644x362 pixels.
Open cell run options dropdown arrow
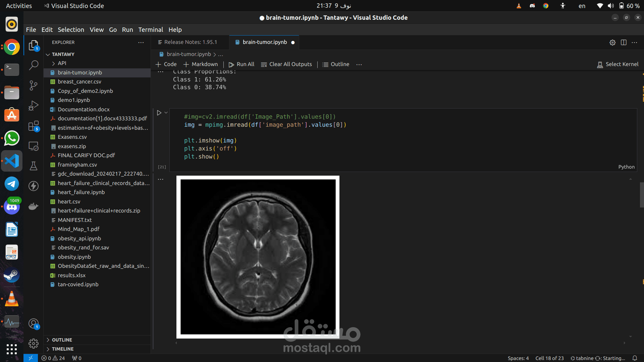tap(166, 113)
